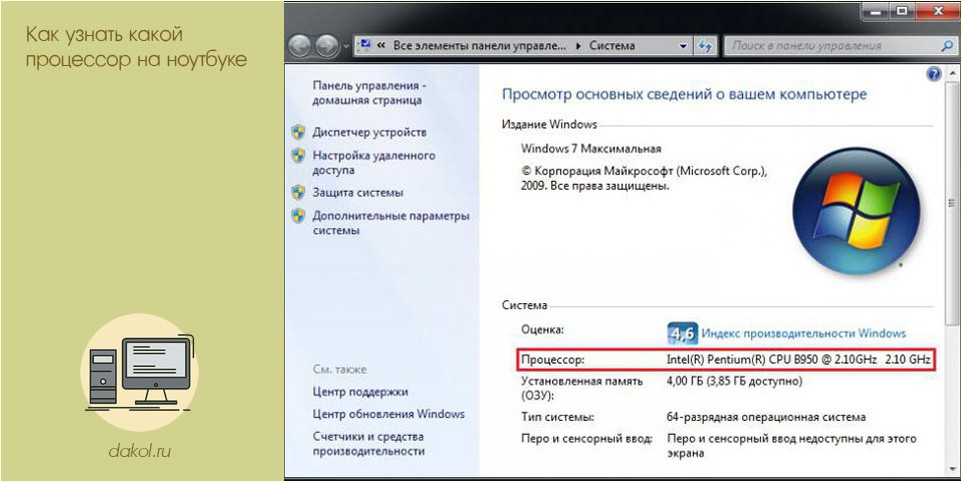Open 'Центр обновления Windows' link
Screen dimensions: 962x482
[x=388, y=414]
